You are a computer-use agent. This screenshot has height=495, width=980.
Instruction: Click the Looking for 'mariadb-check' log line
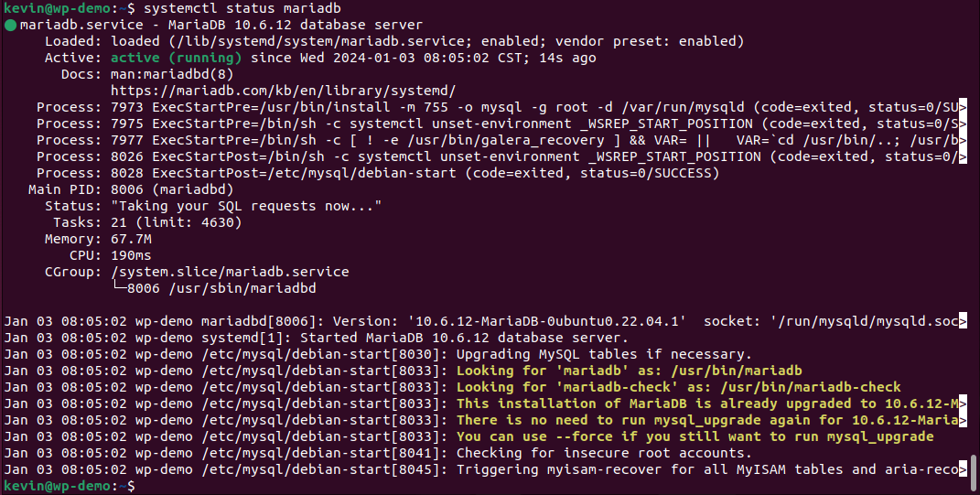[x=679, y=388]
